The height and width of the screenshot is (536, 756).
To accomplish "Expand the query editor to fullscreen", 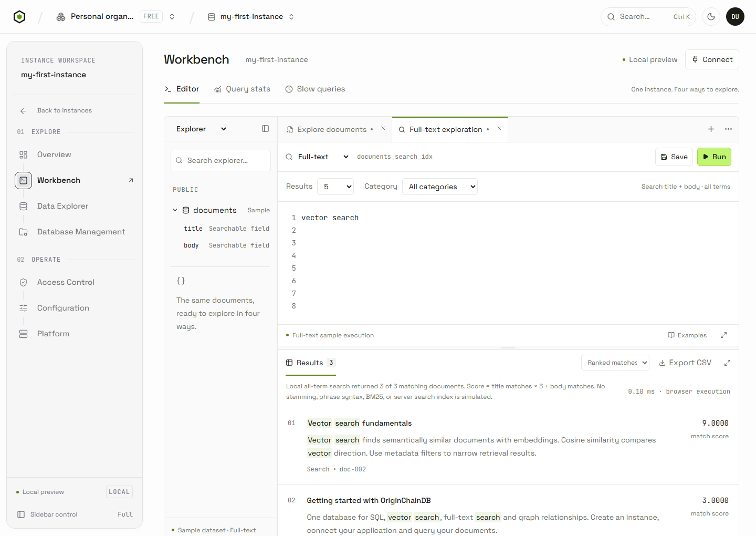I will coord(723,335).
